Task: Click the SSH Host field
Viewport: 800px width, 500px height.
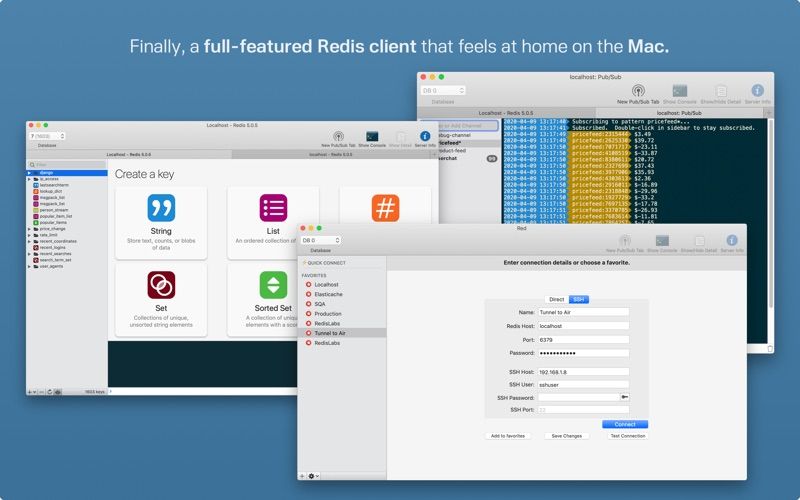Action: [x=583, y=372]
